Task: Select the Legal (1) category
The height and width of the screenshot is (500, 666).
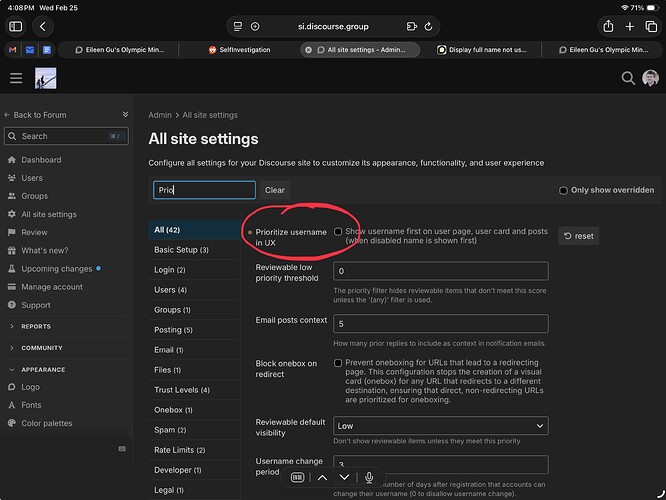Action: (195, 490)
